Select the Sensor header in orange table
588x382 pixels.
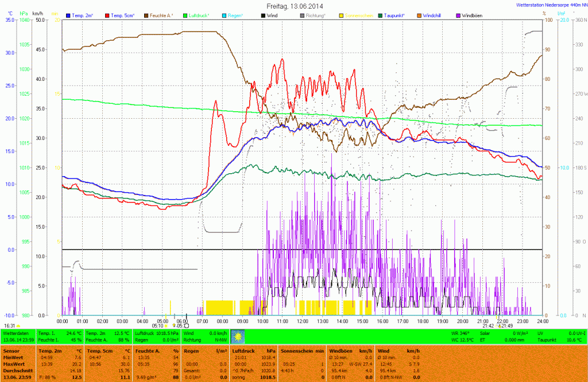[x=11, y=350]
